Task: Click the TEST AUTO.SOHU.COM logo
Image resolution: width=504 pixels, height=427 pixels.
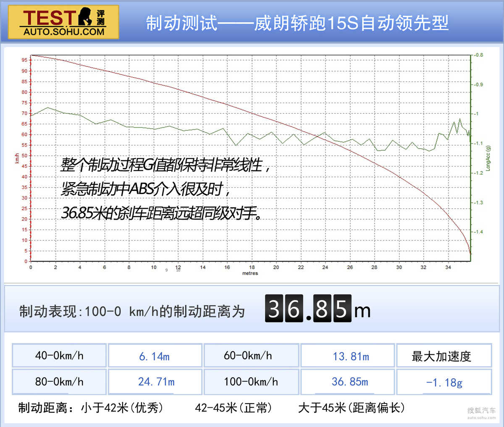Action: pyautogui.click(x=63, y=22)
